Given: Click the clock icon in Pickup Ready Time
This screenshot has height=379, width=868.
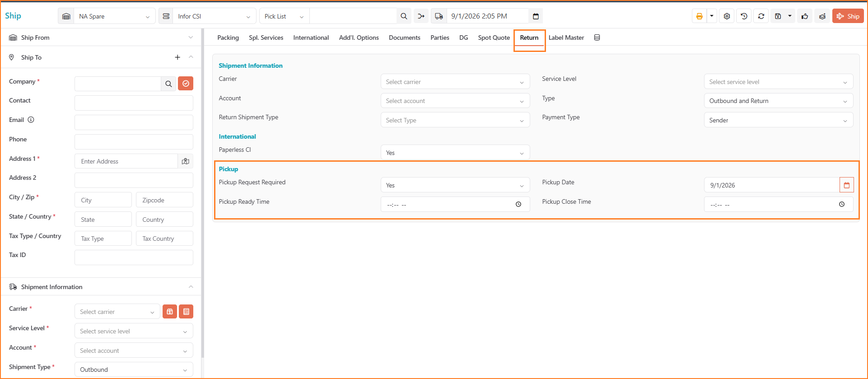Looking at the screenshot, I should [518, 205].
